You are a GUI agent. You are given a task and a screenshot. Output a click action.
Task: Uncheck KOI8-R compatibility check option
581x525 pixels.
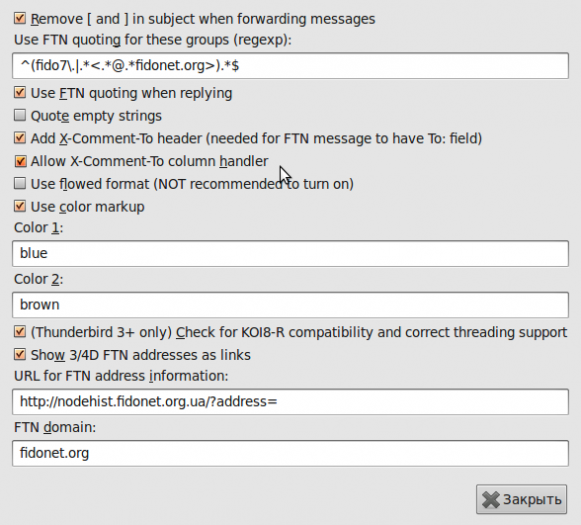20,332
